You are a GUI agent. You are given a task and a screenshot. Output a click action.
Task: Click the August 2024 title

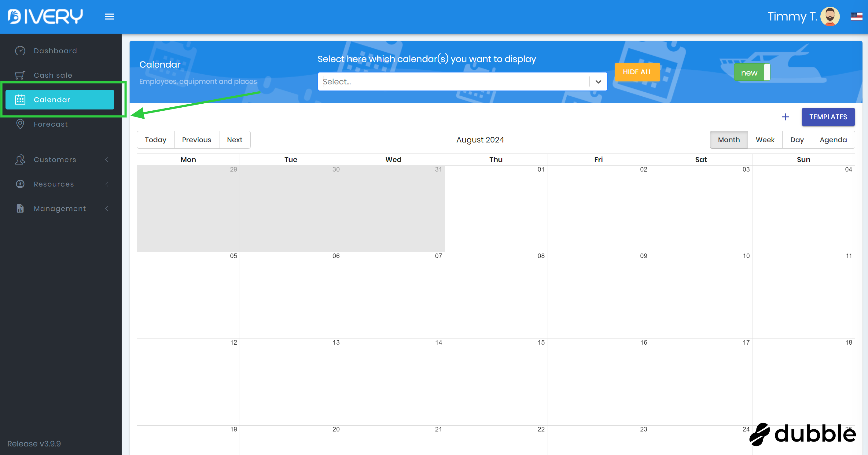[x=480, y=140]
